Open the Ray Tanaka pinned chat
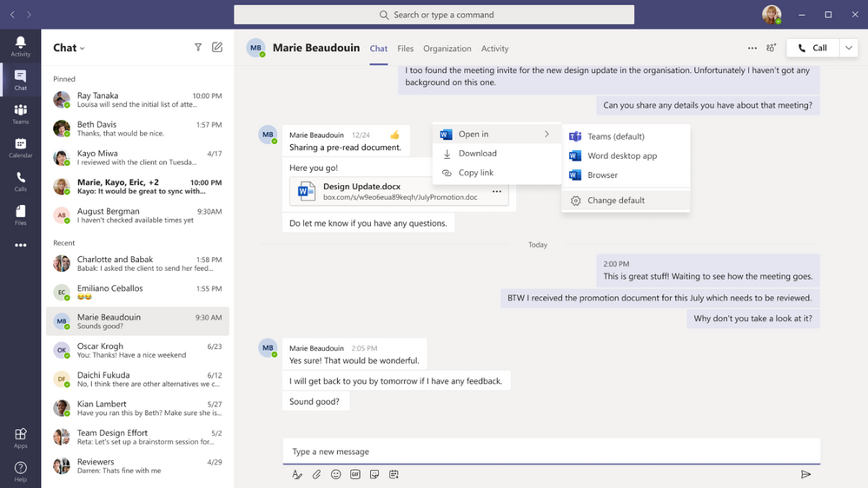This screenshot has height=488, width=868. (x=137, y=100)
